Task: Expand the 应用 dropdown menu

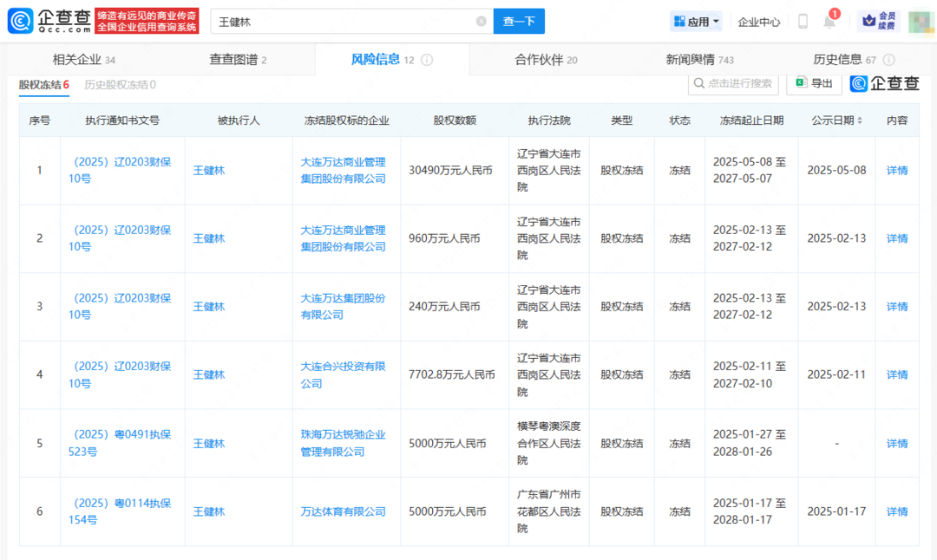Action: [x=696, y=22]
